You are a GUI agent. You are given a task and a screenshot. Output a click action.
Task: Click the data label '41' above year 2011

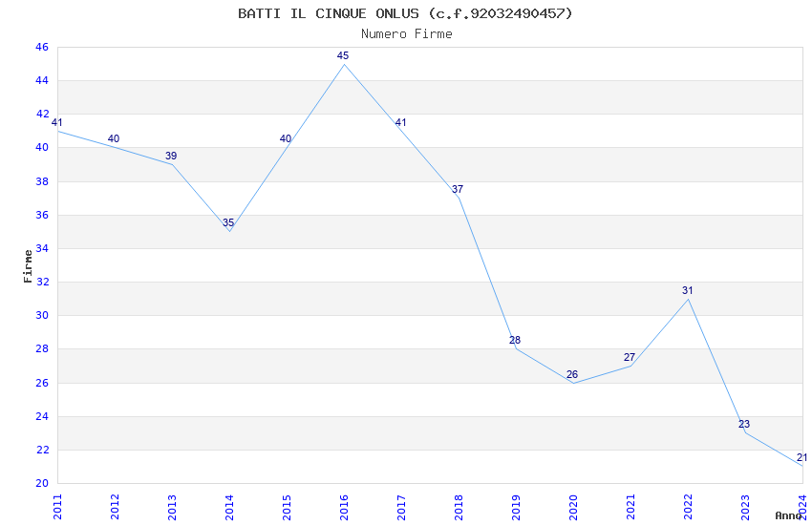57,122
